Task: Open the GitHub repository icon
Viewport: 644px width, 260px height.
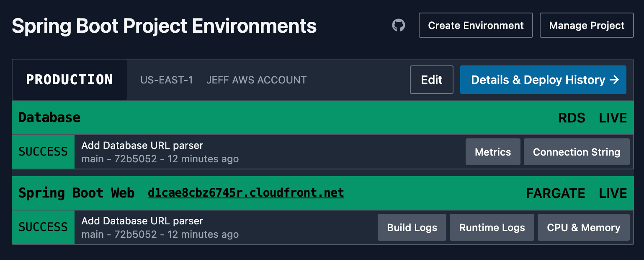Action: tap(399, 25)
